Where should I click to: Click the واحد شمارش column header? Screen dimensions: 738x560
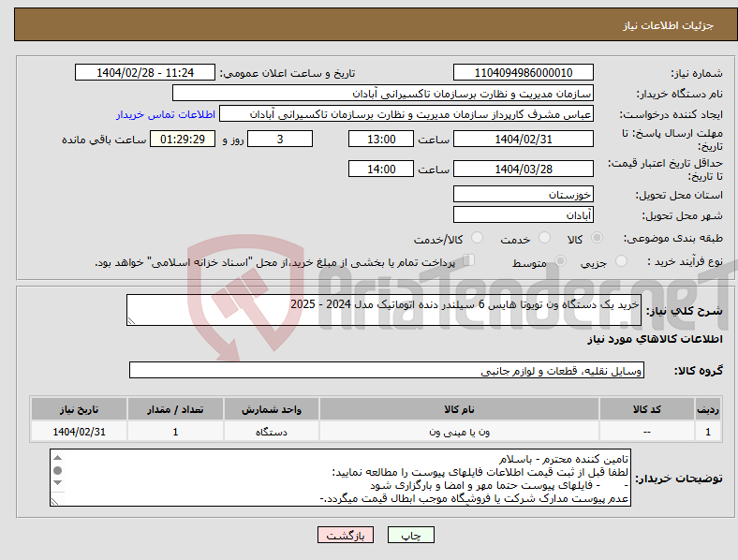272,409
